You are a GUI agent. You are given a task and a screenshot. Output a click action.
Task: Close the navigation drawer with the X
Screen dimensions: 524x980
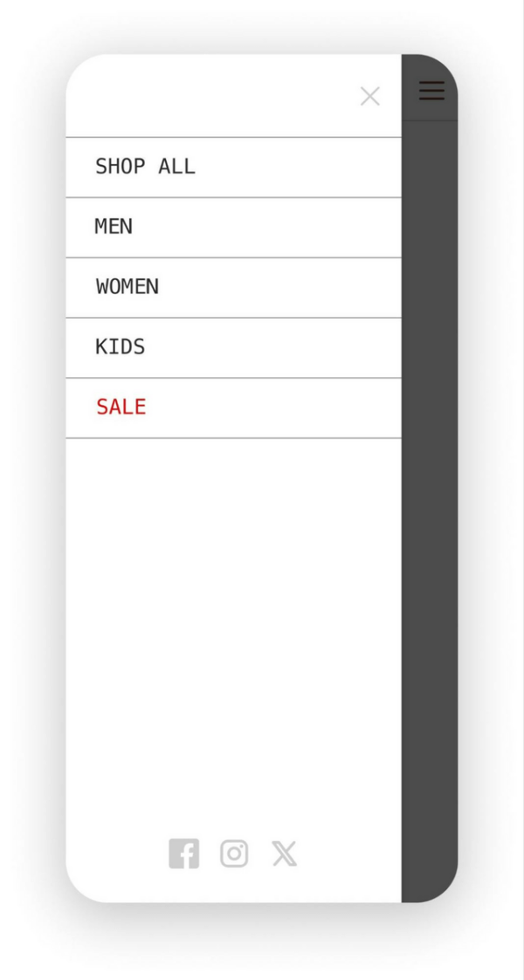370,97
